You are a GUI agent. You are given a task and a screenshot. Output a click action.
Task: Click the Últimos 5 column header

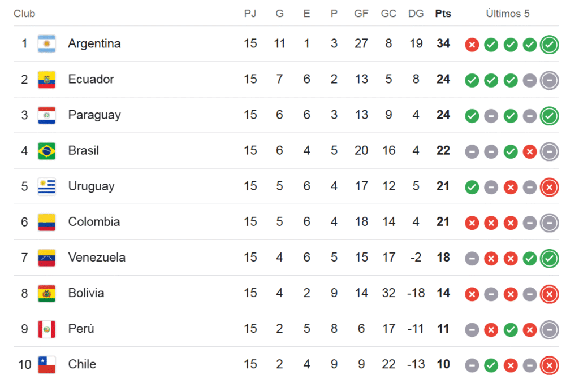tap(508, 14)
